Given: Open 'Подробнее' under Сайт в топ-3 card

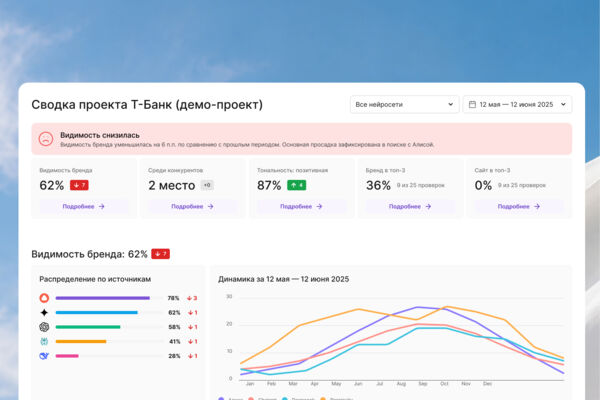Looking at the screenshot, I should [519, 207].
